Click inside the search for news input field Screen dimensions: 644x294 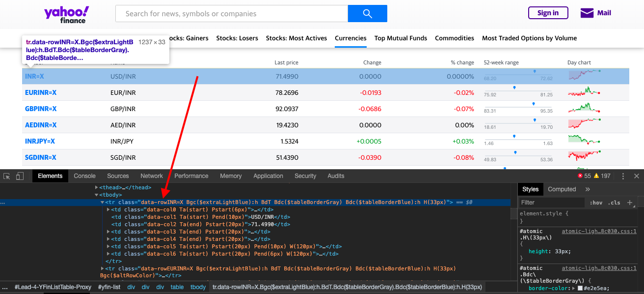pos(231,13)
